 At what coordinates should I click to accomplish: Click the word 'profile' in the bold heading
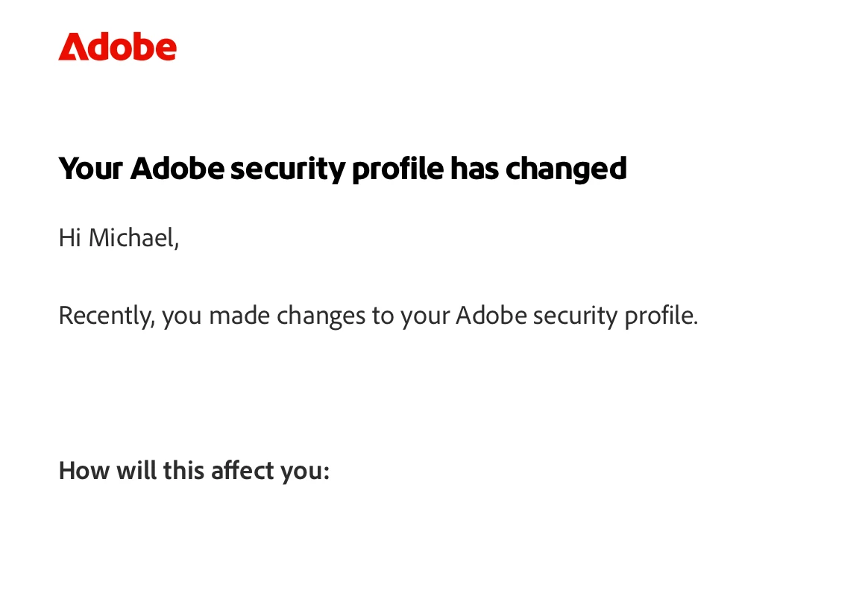(x=397, y=169)
